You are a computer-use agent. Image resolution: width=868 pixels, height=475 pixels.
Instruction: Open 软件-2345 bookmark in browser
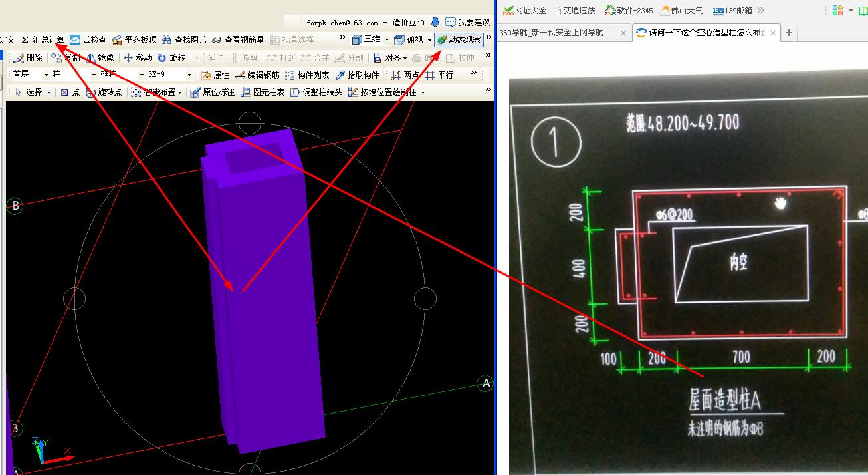point(629,10)
